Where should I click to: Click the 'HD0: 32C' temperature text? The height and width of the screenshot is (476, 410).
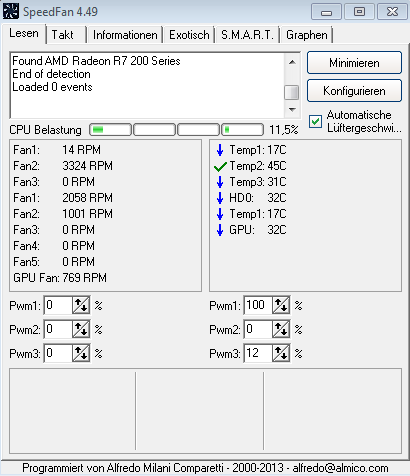(258, 198)
